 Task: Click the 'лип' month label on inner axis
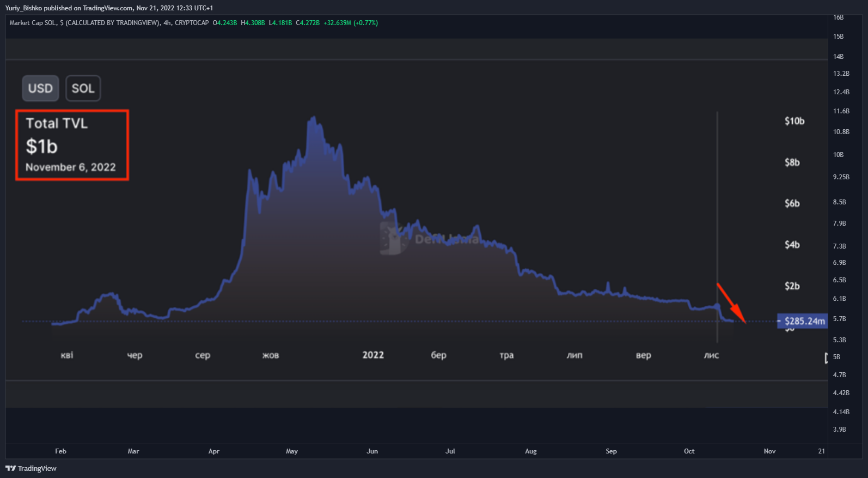(574, 355)
